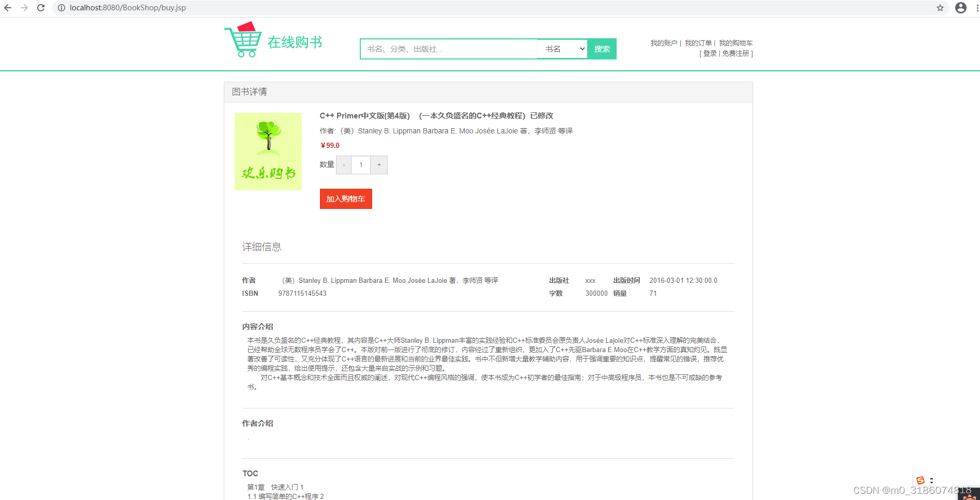980x500 pixels.
Task: Refresh the page
Action: [40, 8]
